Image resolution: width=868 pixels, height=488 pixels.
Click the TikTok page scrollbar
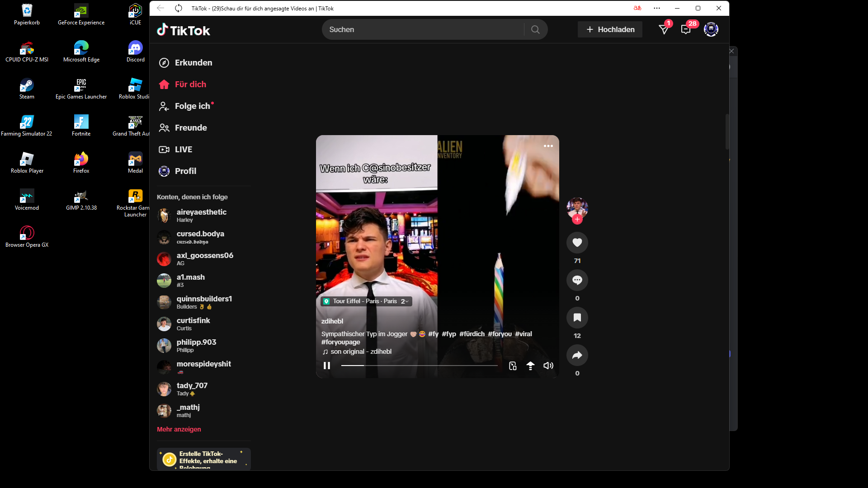pyautogui.click(x=727, y=131)
